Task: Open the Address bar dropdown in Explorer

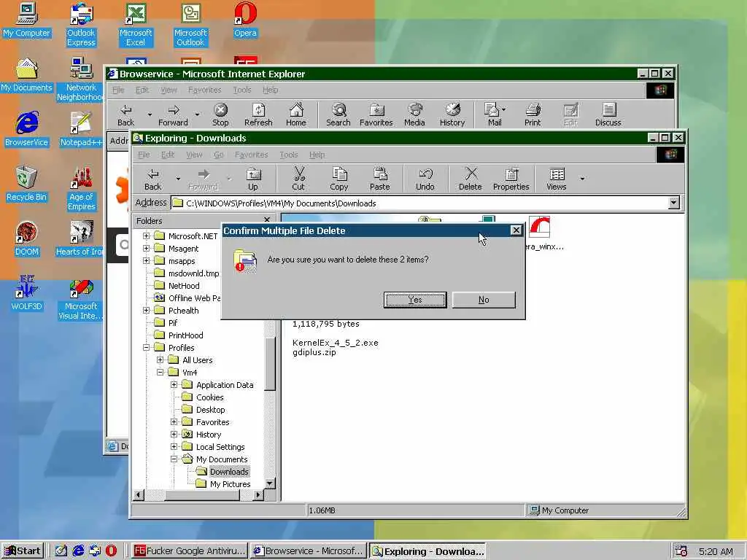Action: (673, 203)
